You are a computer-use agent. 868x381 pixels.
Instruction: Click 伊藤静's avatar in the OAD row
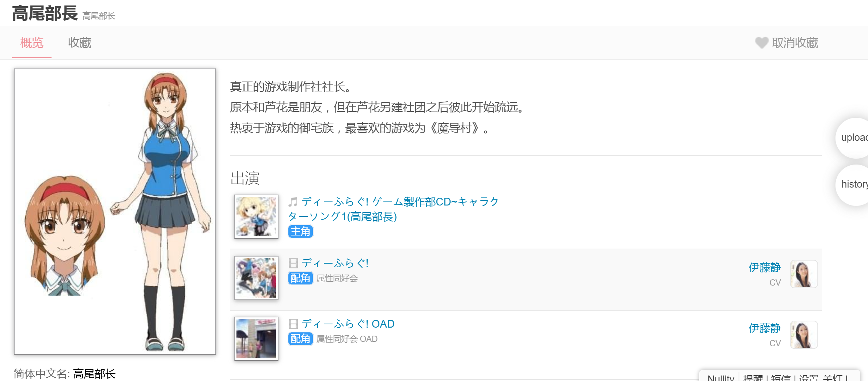[804, 335]
